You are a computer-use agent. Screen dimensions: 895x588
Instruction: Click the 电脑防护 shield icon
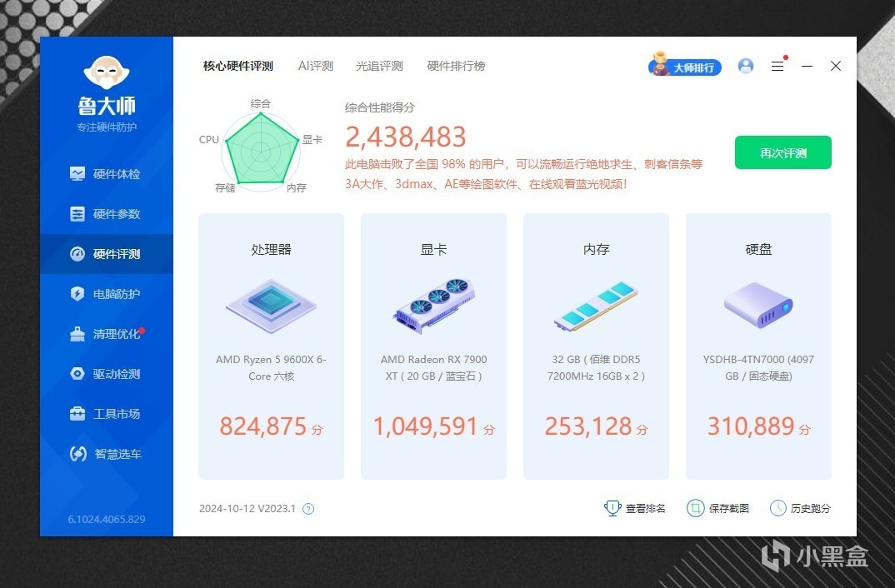point(77,294)
